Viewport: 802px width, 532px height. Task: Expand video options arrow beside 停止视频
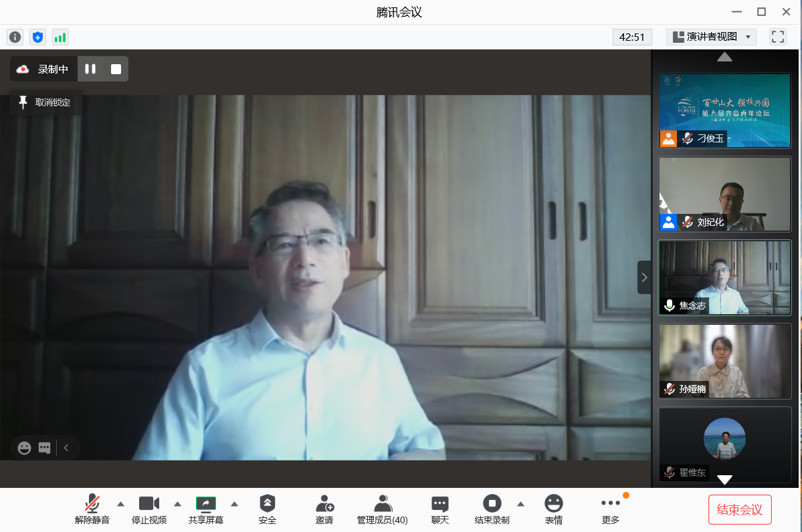[178, 504]
